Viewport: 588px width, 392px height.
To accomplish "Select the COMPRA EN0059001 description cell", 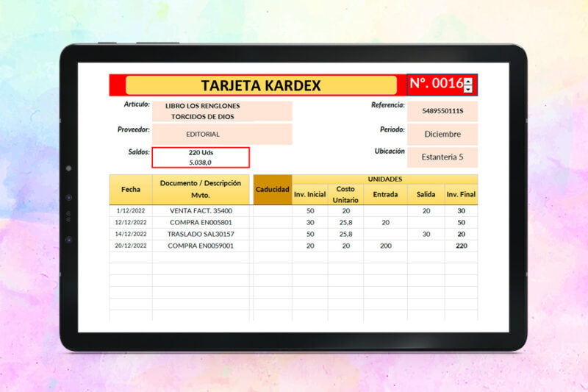I will (201, 246).
